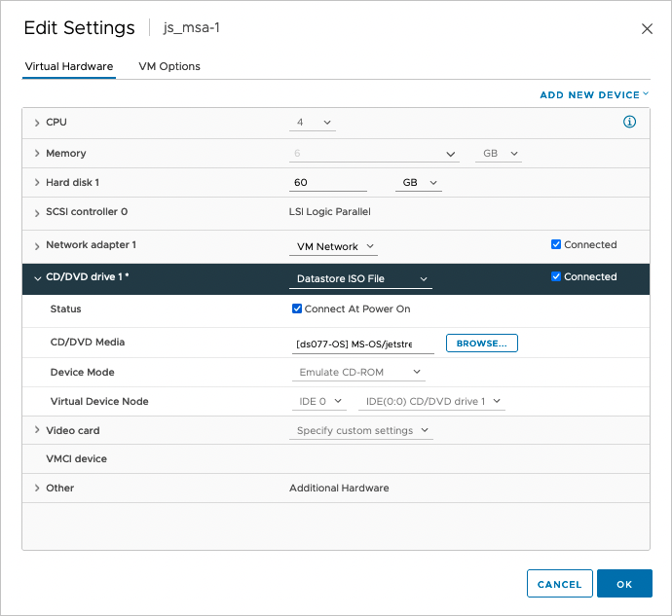Disable Connect At Power On
Viewport: 672px width, 616px height.
coord(297,309)
